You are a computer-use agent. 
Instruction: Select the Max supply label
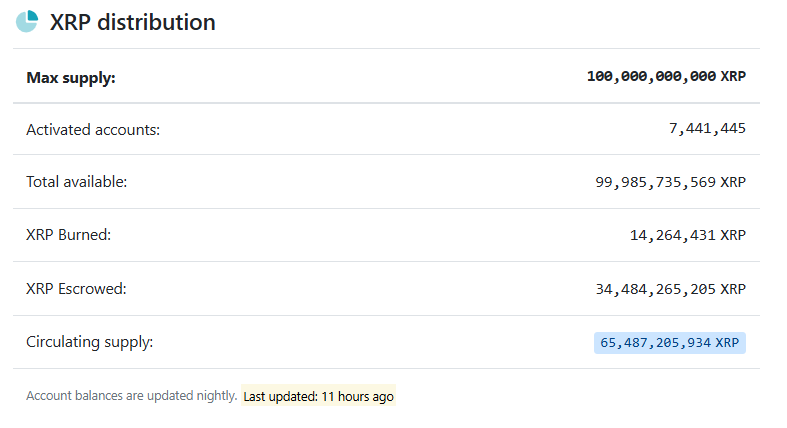click(x=71, y=76)
